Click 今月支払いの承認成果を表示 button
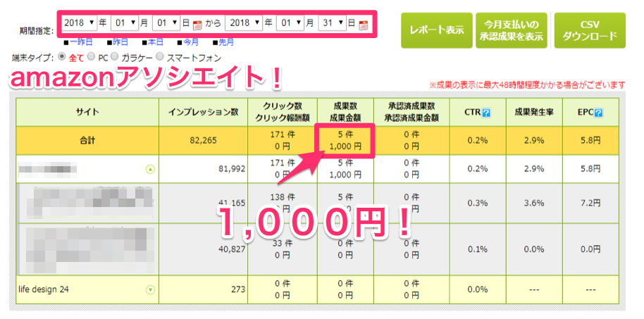 (512, 30)
